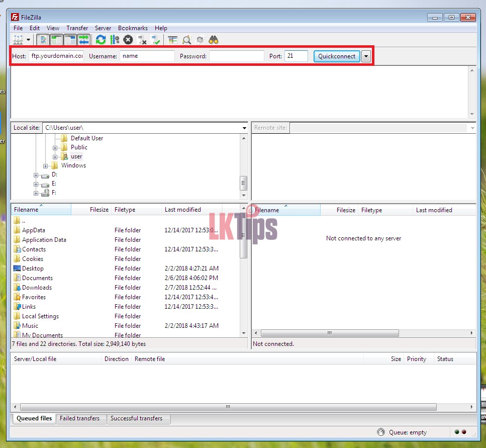
Task: Open the Help menu
Action: 161,28
